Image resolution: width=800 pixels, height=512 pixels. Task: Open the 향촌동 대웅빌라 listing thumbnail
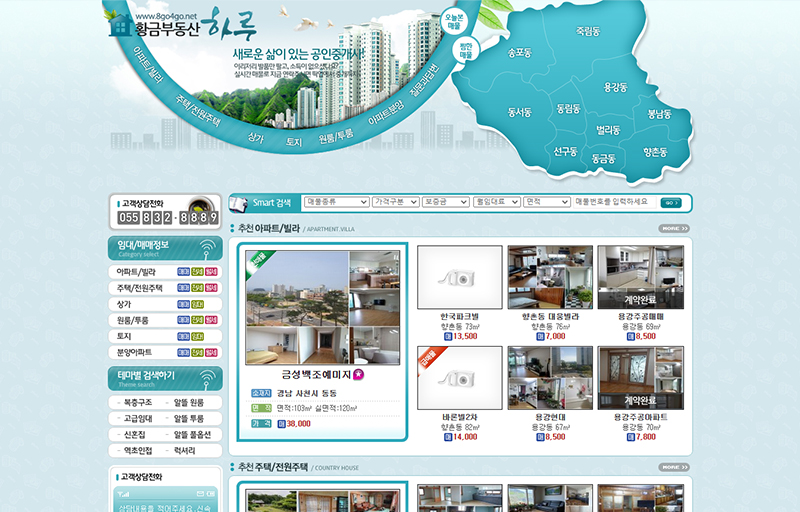tap(549, 277)
